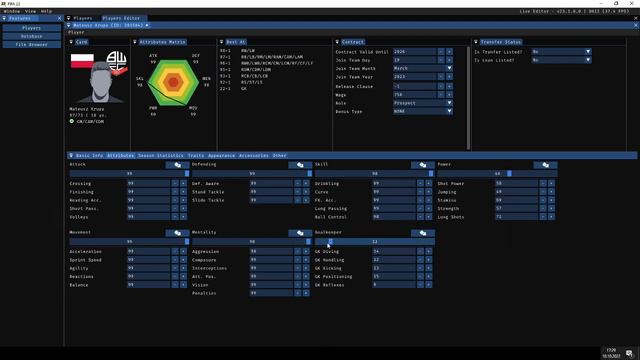Click the player face portrait in Card
This screenshot has width=640, height=360.
coord(100,83)
